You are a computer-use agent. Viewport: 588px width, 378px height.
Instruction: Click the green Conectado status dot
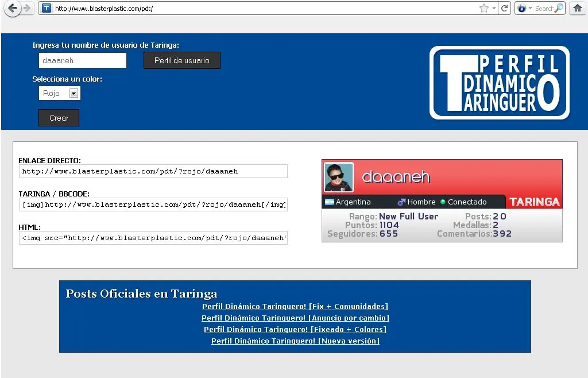tap(443, 202)
